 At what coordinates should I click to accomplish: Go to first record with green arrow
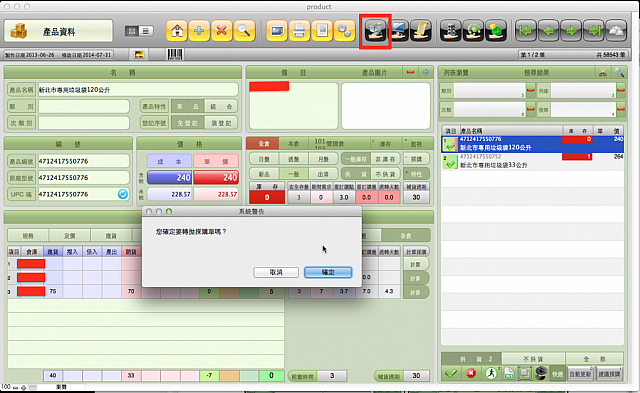pos(526,31)
